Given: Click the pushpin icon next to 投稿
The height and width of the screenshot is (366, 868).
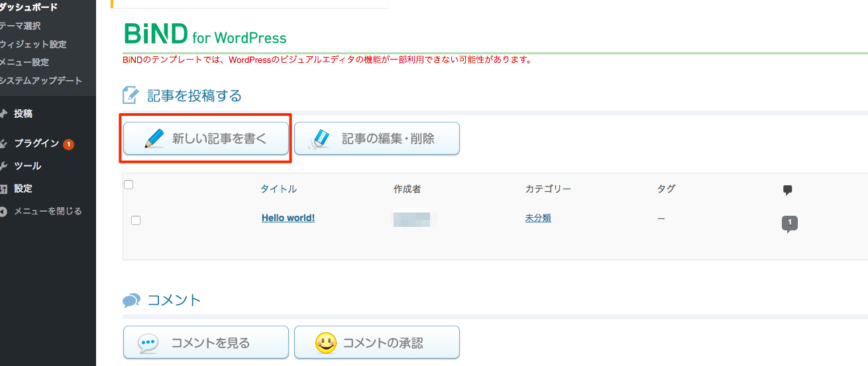Looking at the screenshot, I should pyautogui.click(x=3, y=114).
